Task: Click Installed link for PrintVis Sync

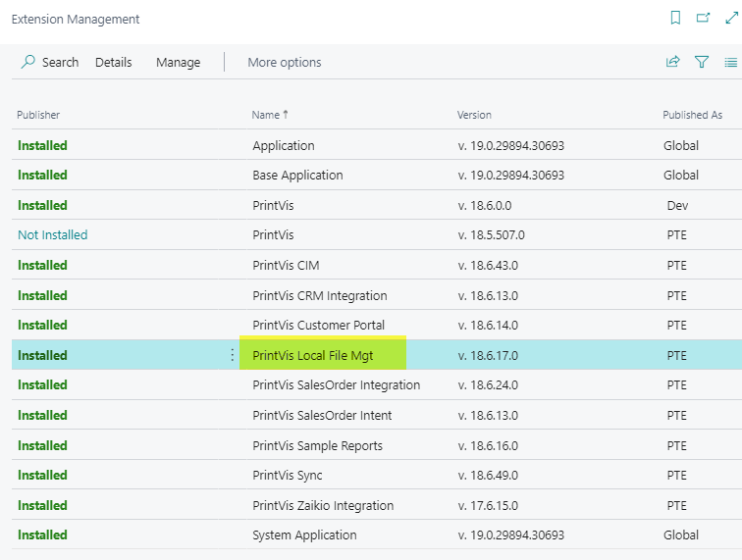Action: click(42, 476)
